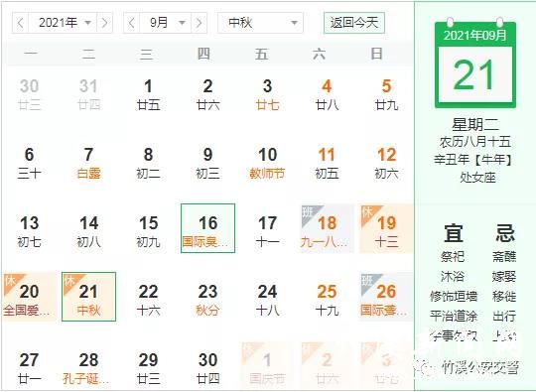The height and width of the screenshot is (392, 536).
Task: Open the 2021年 year dropdown
Action: [x=63, y=23]
